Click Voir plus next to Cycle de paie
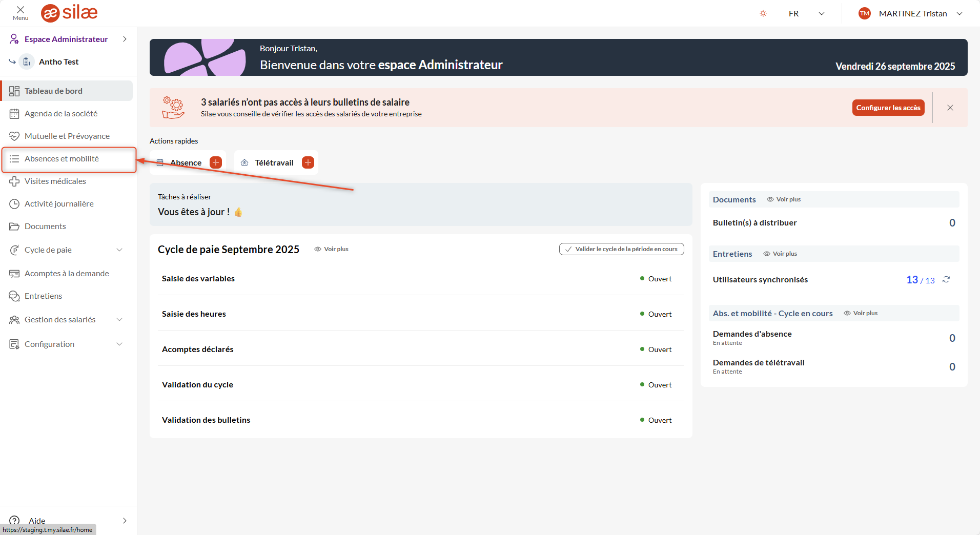Screen dimensions: 980x535 point(332,249)
